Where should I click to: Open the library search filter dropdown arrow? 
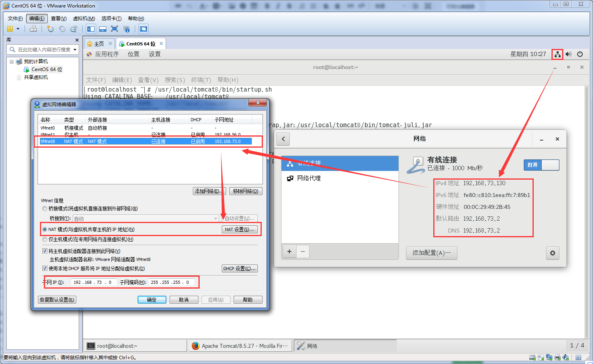tap(75, 50)
